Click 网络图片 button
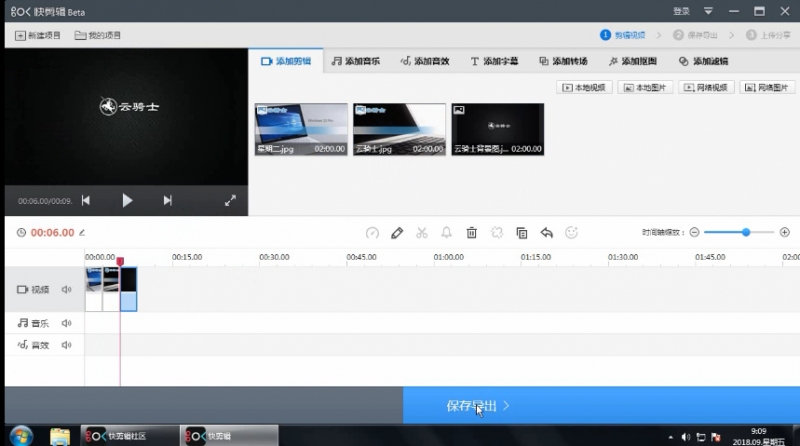 coord(767,88)
